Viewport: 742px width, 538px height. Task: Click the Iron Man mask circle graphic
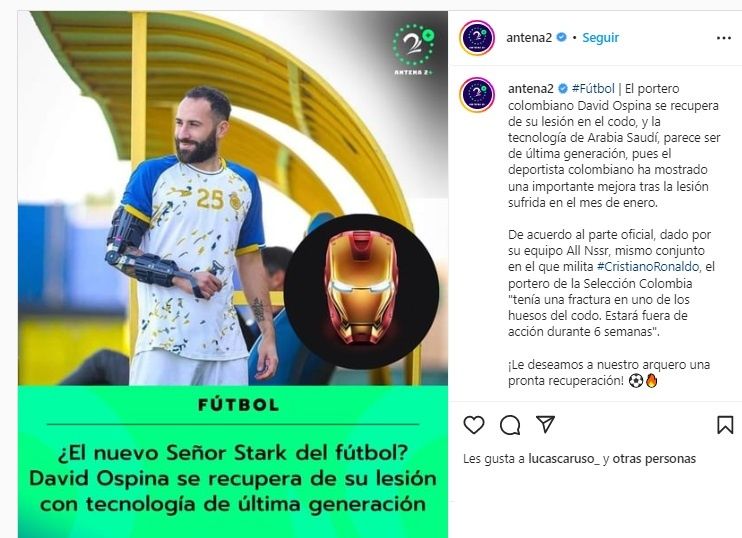361,291
